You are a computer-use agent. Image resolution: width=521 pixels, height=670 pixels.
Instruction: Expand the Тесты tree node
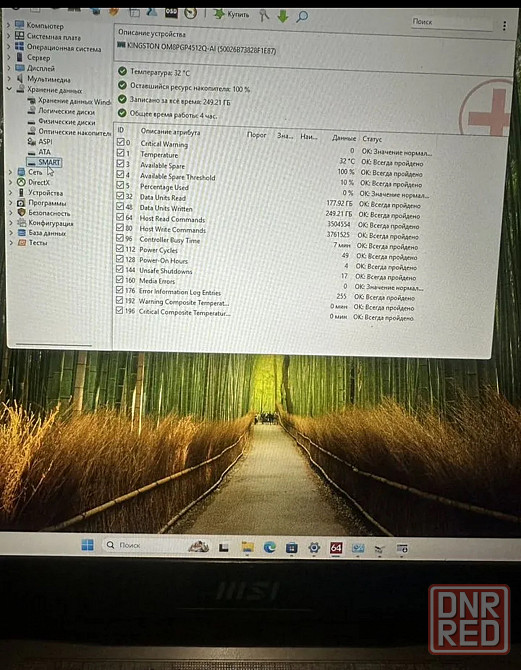pyautogui.click(x=11, y=242)
